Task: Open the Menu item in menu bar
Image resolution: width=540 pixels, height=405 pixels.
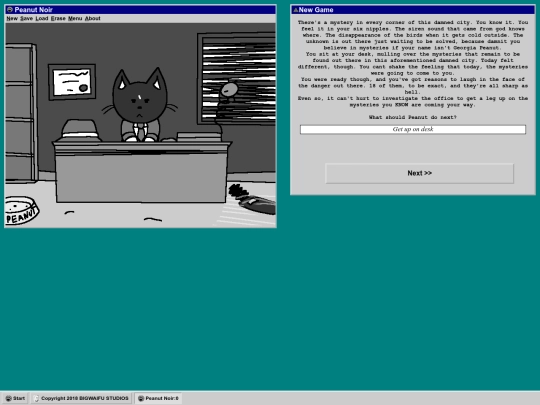Action: coord(75,19)
